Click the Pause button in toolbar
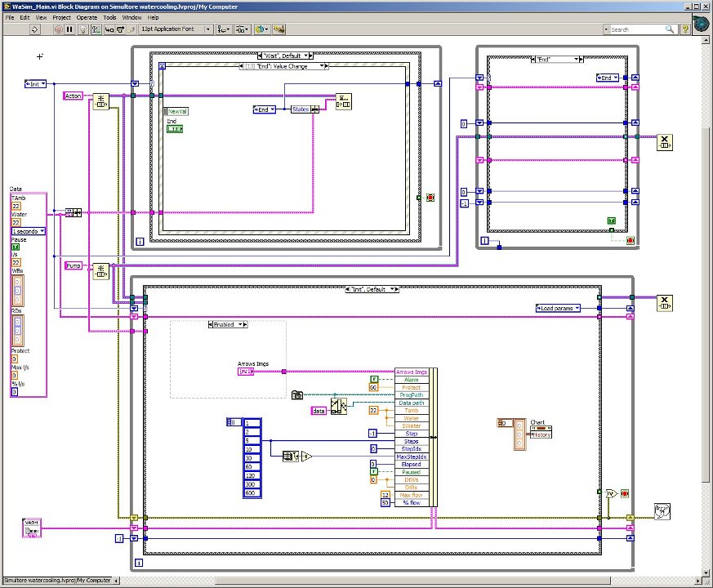Screen dimensions: 713x588 tap(69, 29)
